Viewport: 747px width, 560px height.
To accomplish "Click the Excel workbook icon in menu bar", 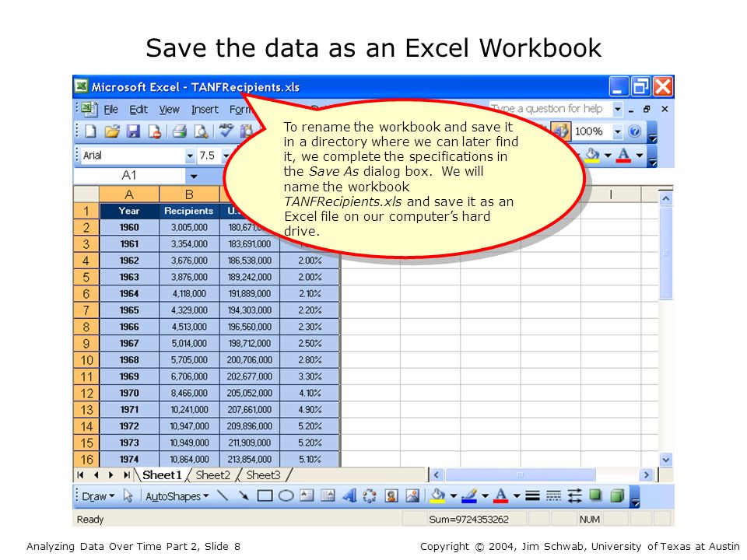I will [88, 109].
